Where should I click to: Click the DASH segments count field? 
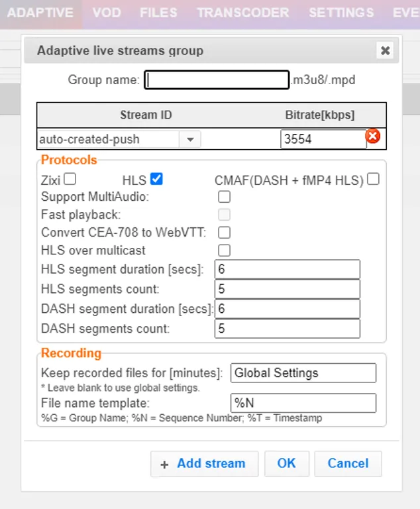point(288,329)
